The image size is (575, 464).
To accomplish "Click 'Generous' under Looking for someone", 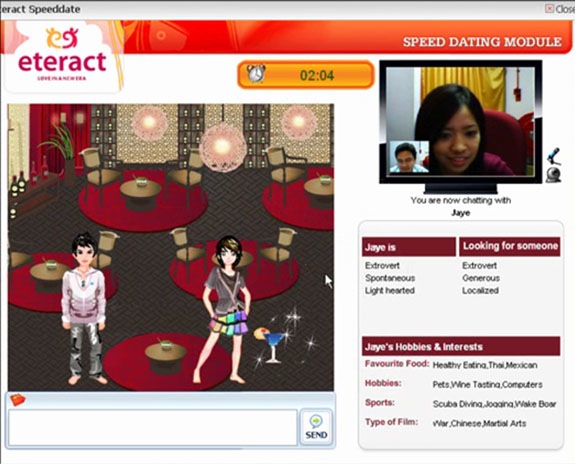I will tap(481, 278).
